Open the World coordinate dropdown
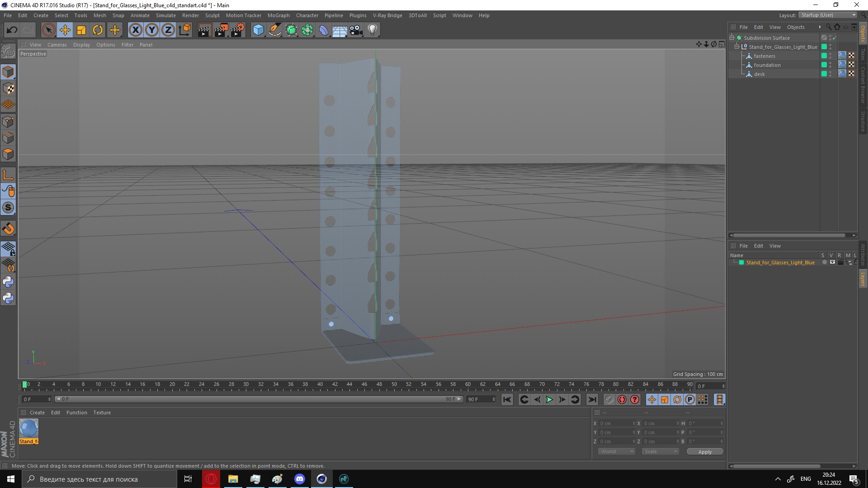 point(616,451)
